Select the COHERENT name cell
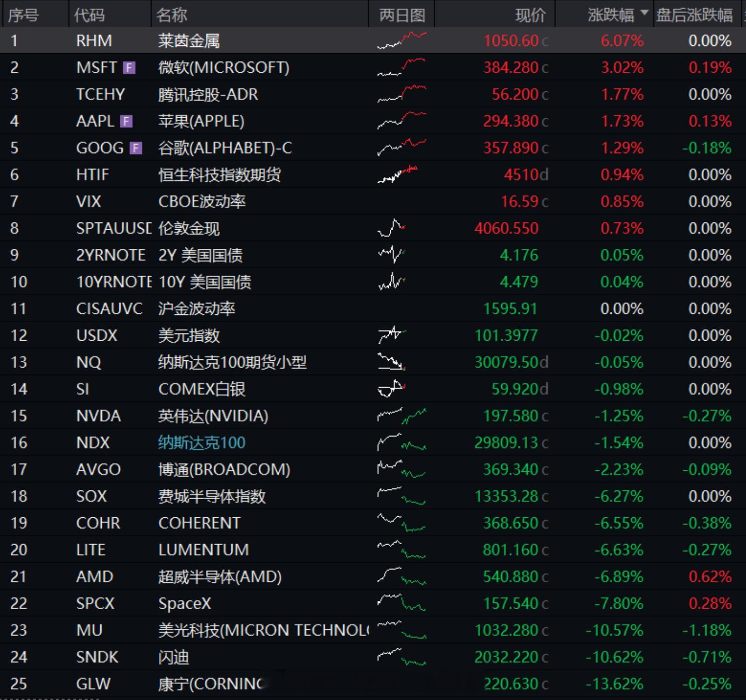 pyautogui.click(x=199, y=523)
